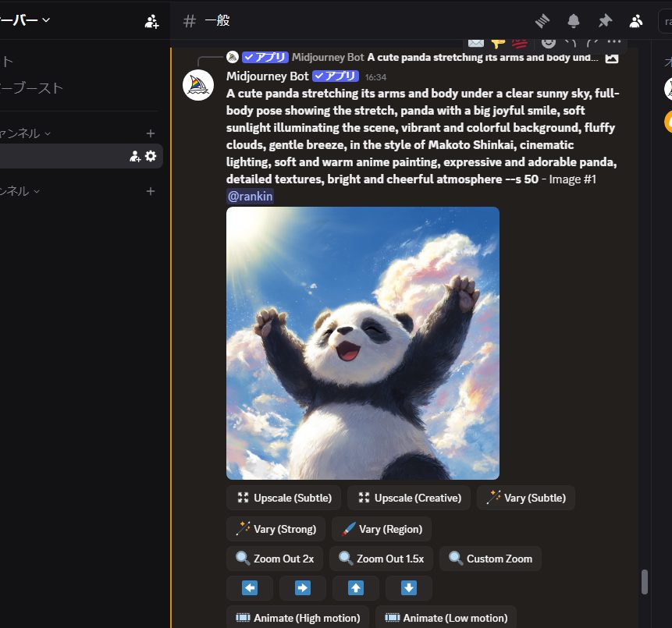672x628 pixels.
Task: Select the Custom Zoom button
Action: (x=490, y=559)
